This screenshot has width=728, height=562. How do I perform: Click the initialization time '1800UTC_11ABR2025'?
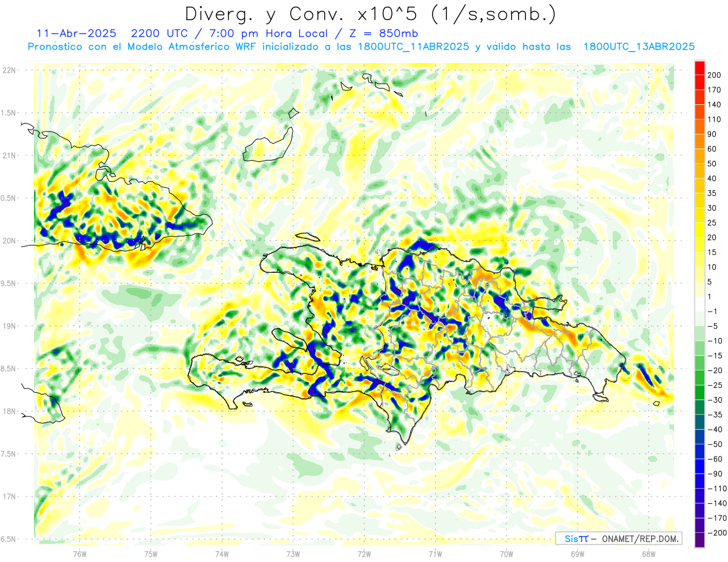(x=413, y=47)
